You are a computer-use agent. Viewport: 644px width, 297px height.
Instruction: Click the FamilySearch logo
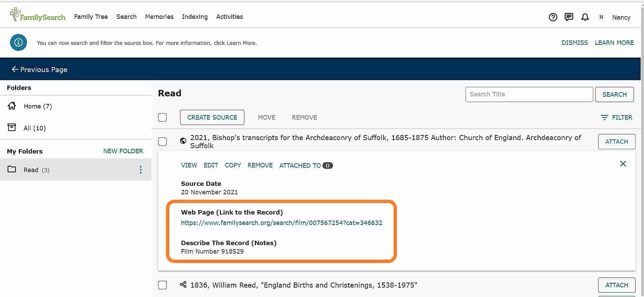[38, 15]
